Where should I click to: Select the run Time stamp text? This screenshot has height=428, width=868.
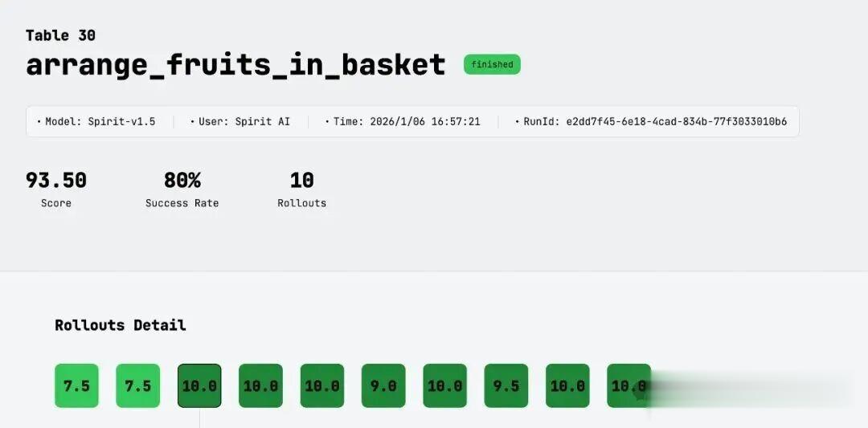click(x=406, y=122)
